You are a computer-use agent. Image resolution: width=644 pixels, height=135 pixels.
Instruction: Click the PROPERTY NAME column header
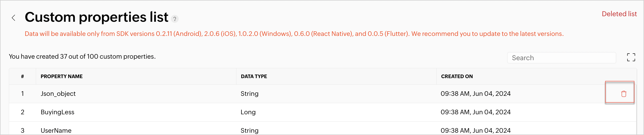[62, 76]
